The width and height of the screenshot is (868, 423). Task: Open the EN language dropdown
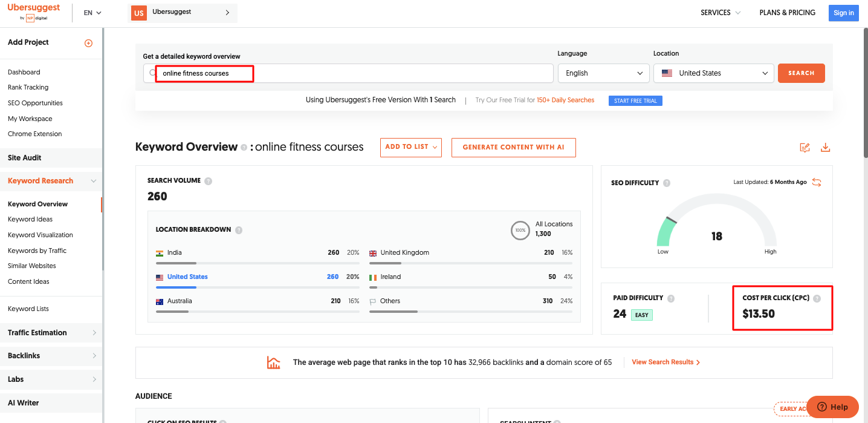(x=92, y=13)
